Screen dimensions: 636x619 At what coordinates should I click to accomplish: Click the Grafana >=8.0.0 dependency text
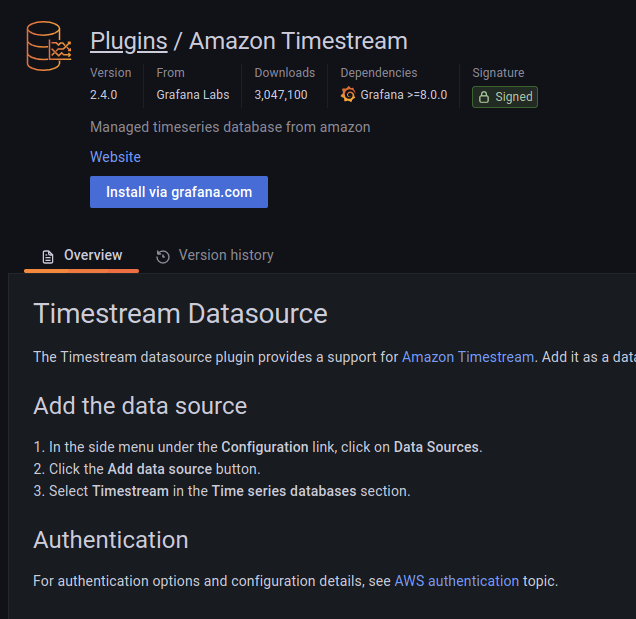click(404, 95)
